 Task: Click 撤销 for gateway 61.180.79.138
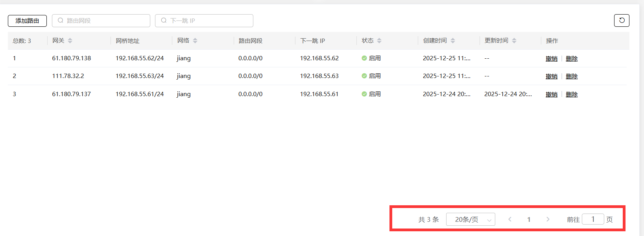[x=551, y=59]
